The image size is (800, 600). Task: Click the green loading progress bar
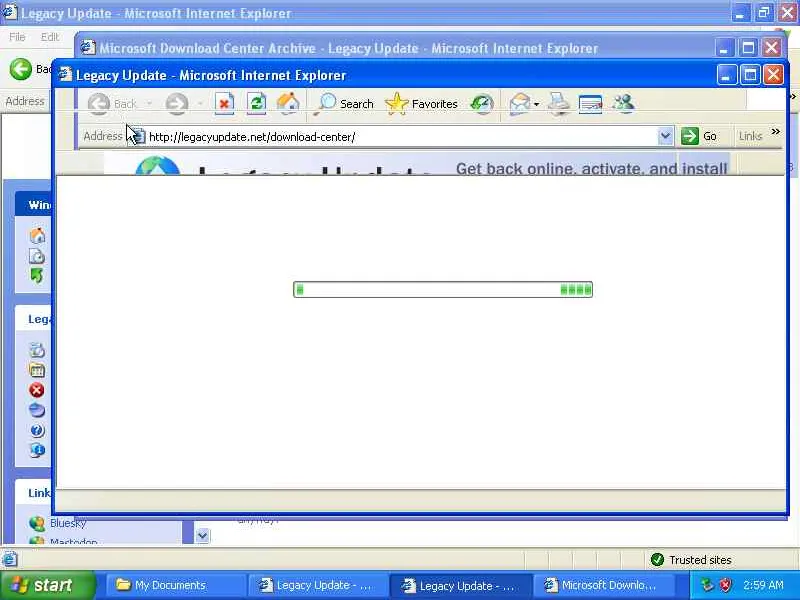443,289
